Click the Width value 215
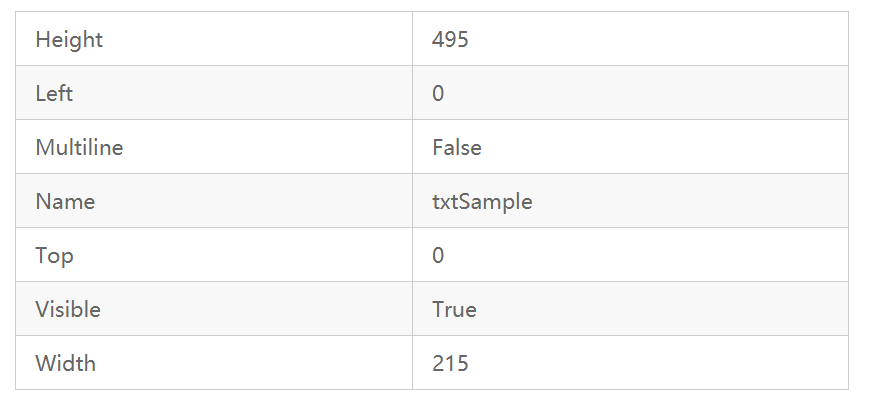 point(450,363)
